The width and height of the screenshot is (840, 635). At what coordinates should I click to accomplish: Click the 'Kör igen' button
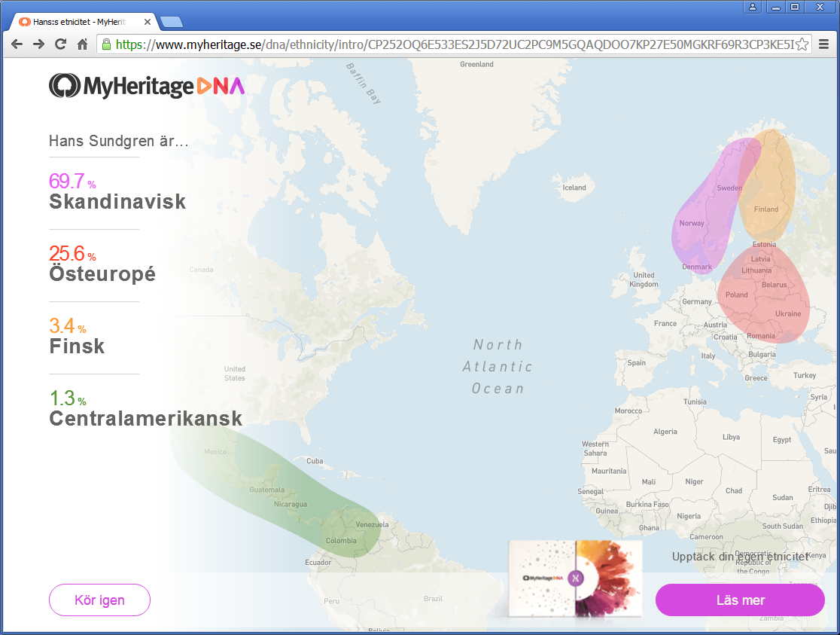pyautogui.click(x=99, y=600)
